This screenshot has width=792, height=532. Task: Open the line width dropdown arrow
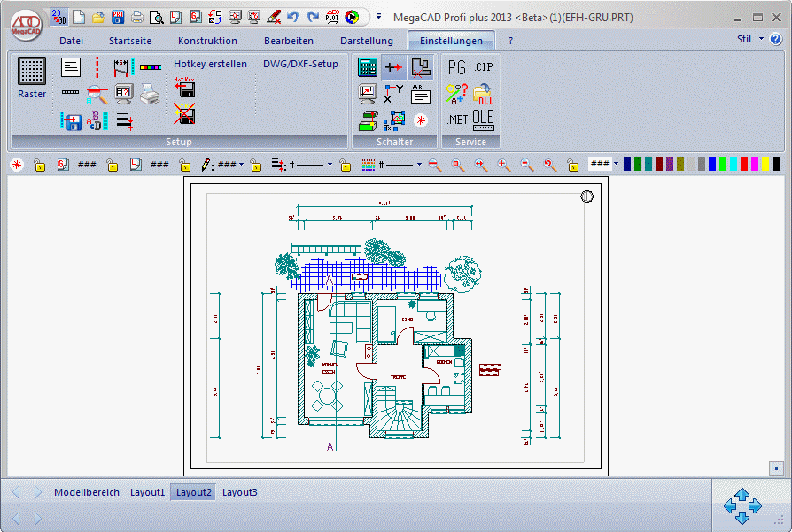point(330,165)
